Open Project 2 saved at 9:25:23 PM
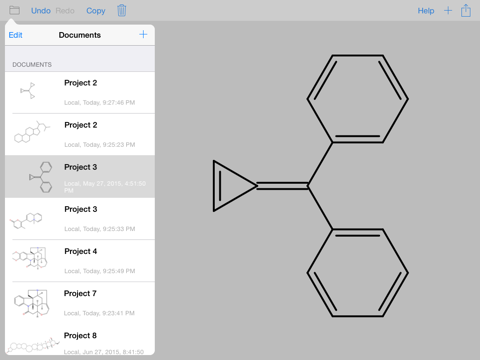Image resolution: width=480 pixels, height=360 pixels. pos(80,135)
